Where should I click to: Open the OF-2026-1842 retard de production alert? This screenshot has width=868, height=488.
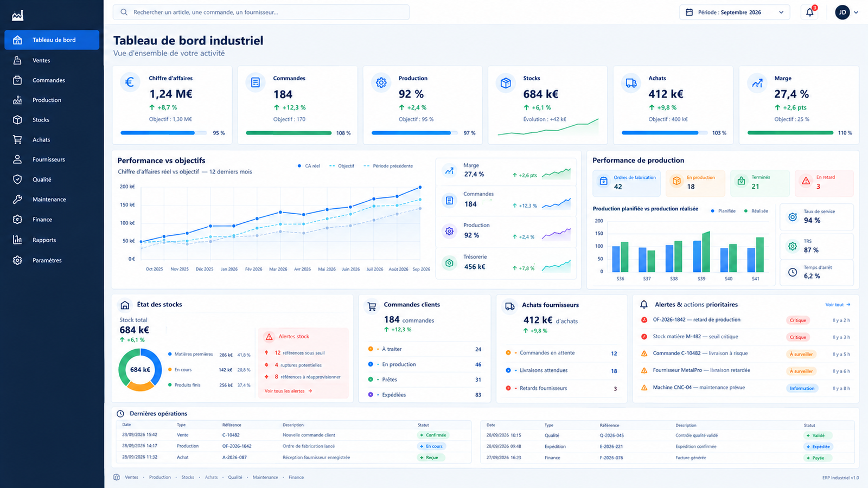[x=745, y=320]
